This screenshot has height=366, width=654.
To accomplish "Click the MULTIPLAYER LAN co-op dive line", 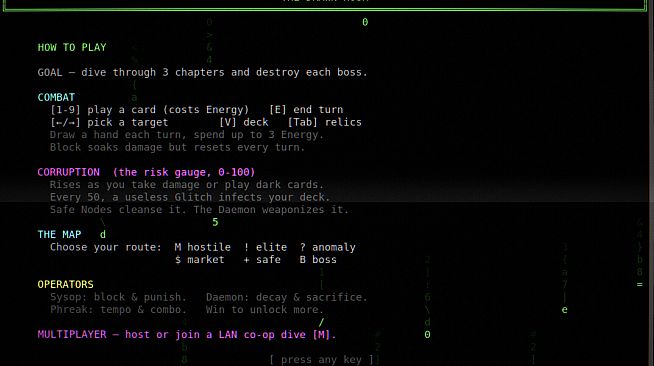I will (187, 335).
